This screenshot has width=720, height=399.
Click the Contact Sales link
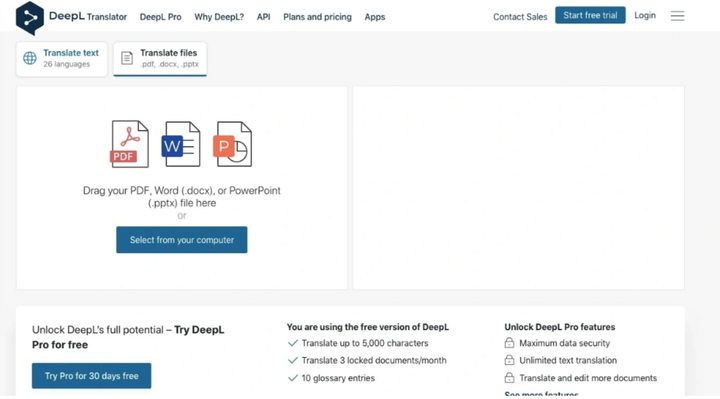pos(520,17)
